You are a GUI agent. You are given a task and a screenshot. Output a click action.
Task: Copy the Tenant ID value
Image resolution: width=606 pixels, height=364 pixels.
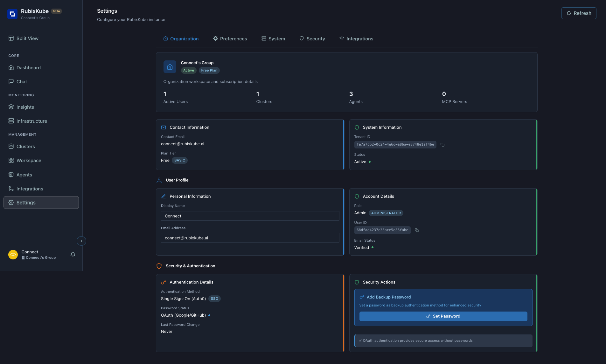442,145
